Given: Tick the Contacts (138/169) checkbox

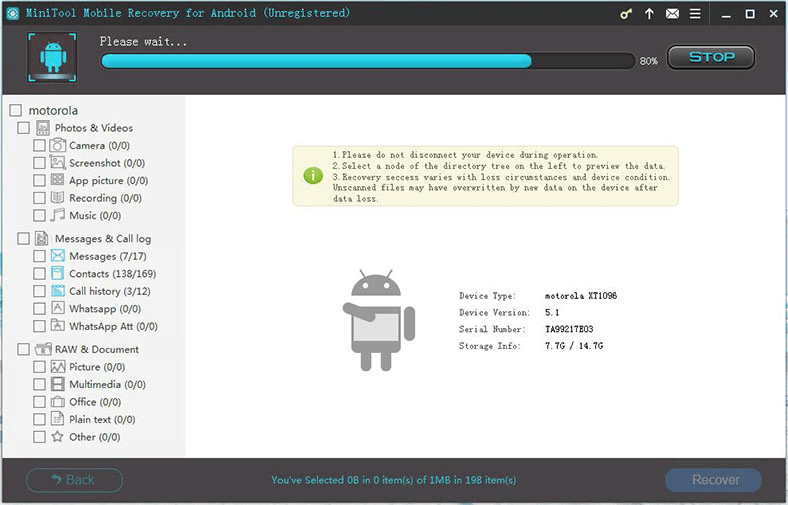Looking at the screenshot, I should tap(39, 273).
